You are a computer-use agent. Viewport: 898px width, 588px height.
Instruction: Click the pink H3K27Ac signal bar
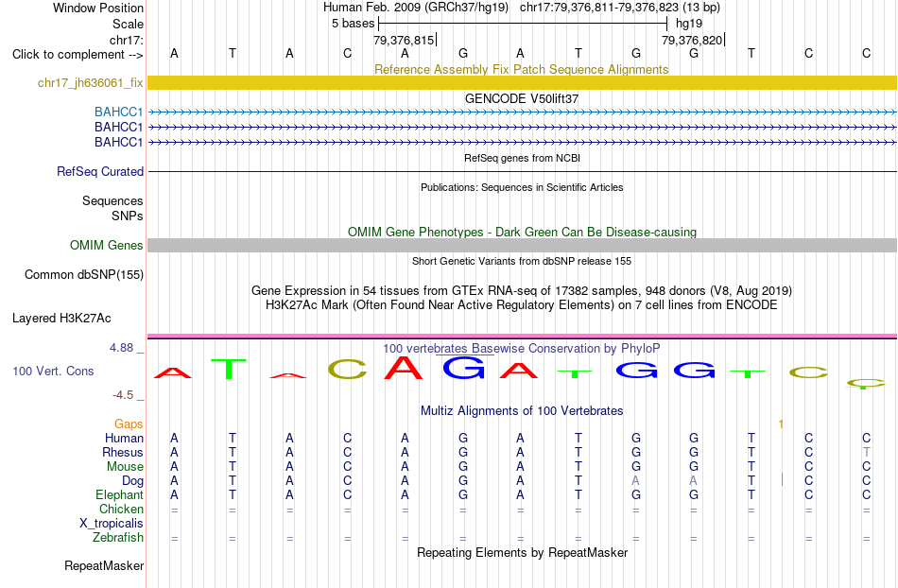[523, 337]
